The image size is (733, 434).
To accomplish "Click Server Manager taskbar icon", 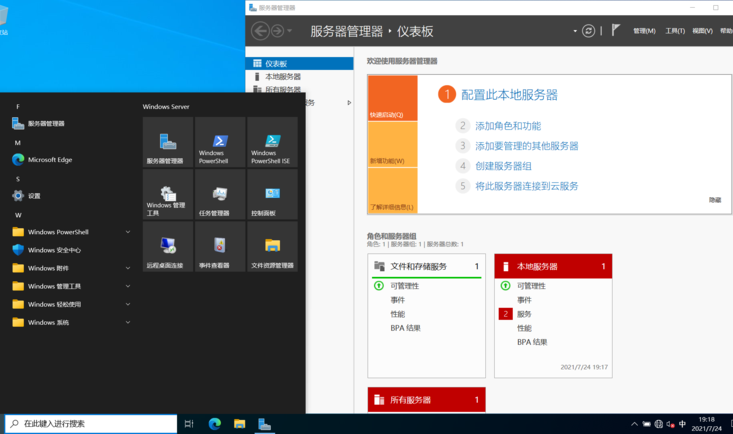I will click(x=265, y=424).
